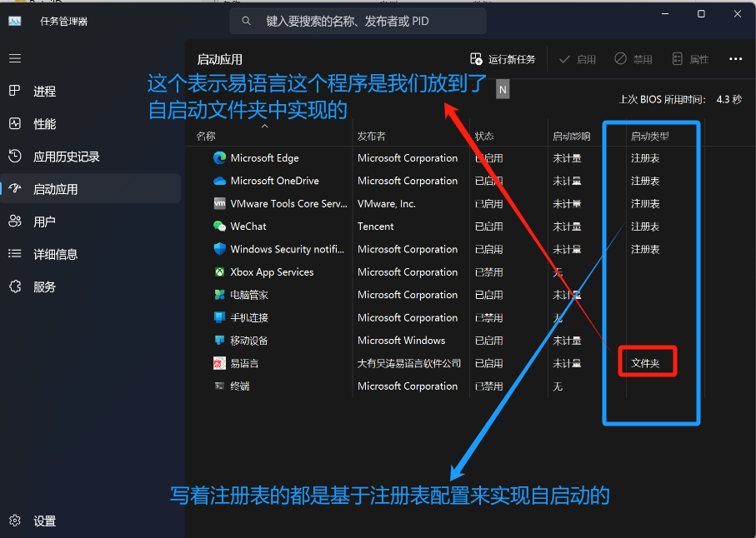
Task: Click the Microsoft Edge icon
Action: 219,157
